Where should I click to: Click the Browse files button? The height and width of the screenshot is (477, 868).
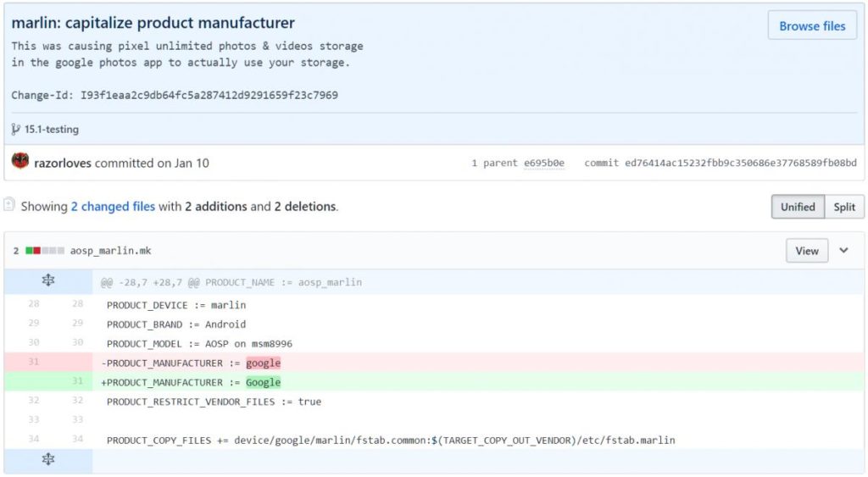coord(811,26)
